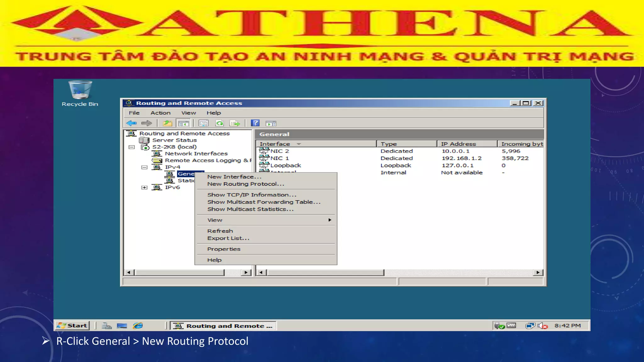This screenshot has height=362, width=644.
Task: Click the 10.0.0.1 IP address cell
Action: [456, 151]
